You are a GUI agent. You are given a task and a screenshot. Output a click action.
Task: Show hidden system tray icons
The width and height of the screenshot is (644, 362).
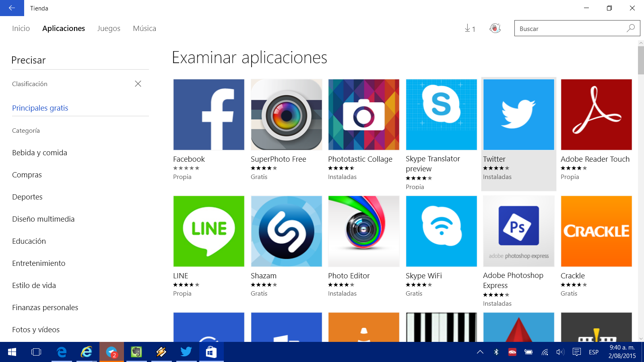[x=480, y=352]
